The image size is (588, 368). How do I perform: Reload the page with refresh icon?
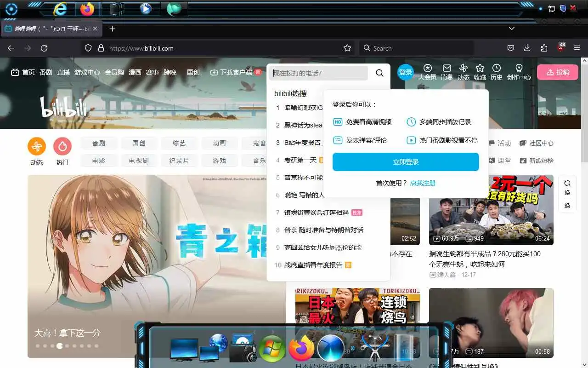(44, 48)
